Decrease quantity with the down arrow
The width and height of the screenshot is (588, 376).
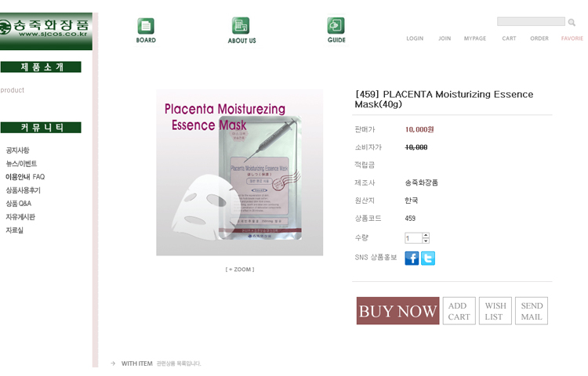coord(426,240)
